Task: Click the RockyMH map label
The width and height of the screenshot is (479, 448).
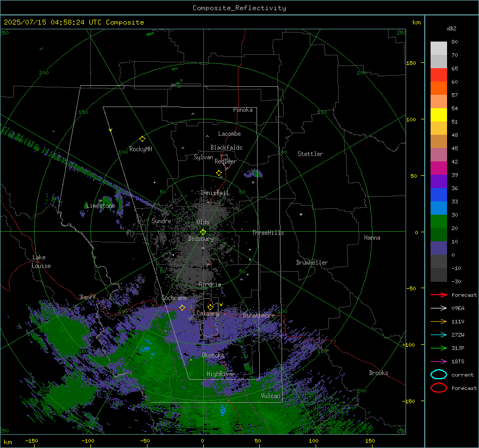Action: pyautogui.click(x=141, y=149)
